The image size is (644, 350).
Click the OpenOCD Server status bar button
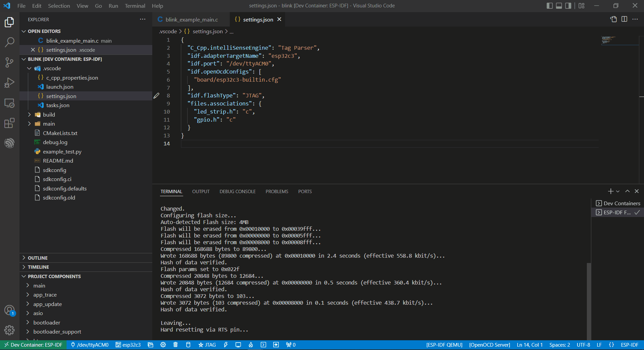tap(489, 345)
